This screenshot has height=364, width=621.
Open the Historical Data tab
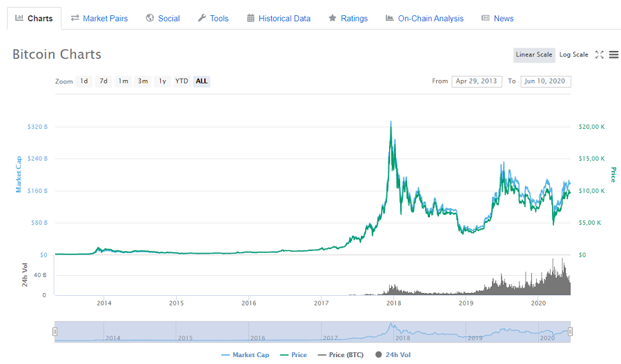click(x=279, y=18)
